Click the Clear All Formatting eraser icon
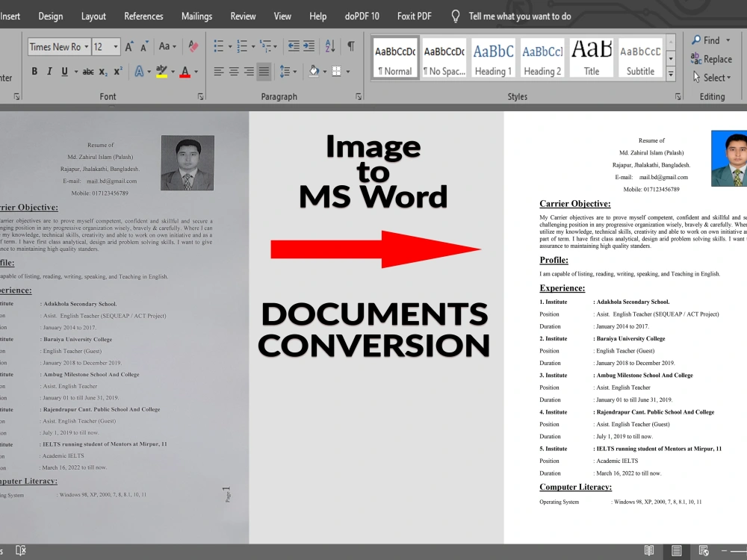Screen dimensions: 747x560 pyautogui.click(x=193, y=46)
